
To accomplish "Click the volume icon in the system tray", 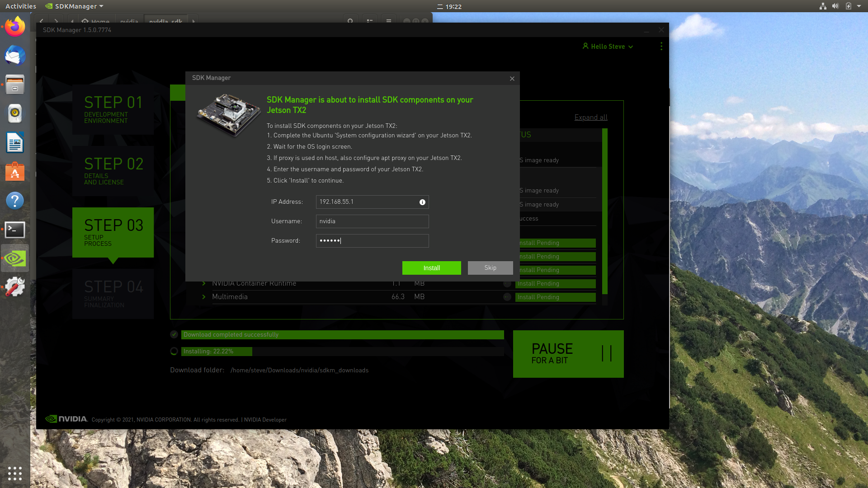I will 835,6.
